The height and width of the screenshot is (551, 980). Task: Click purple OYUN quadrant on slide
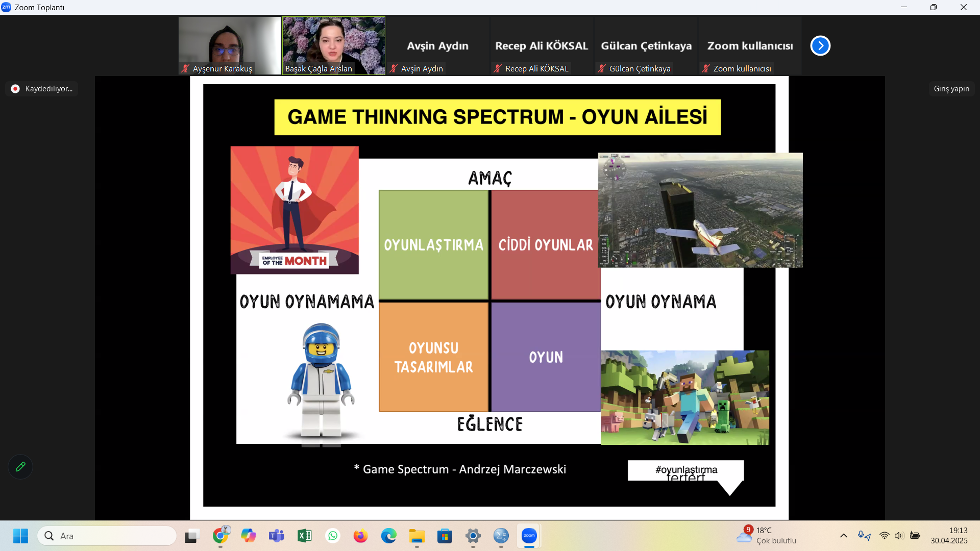tap(546, 357)
